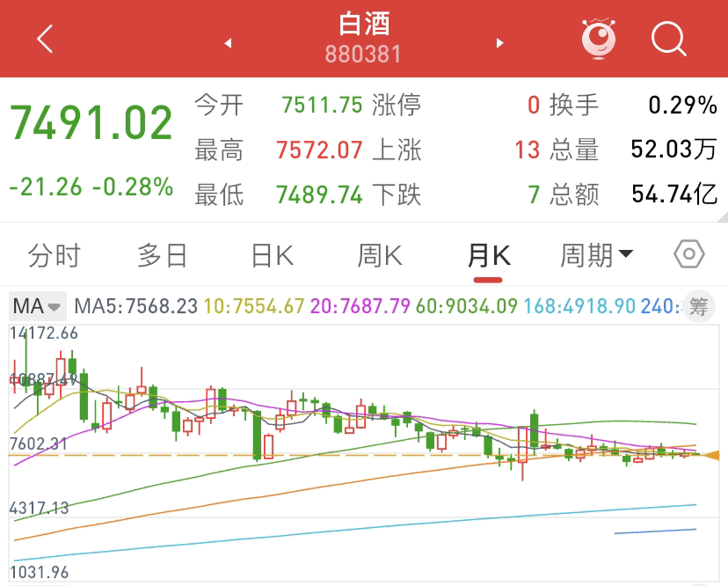The height and width of the screenshot is (586, 728).
Task: Tap the chart axis label 7602.31
Action: coord(39,443)
